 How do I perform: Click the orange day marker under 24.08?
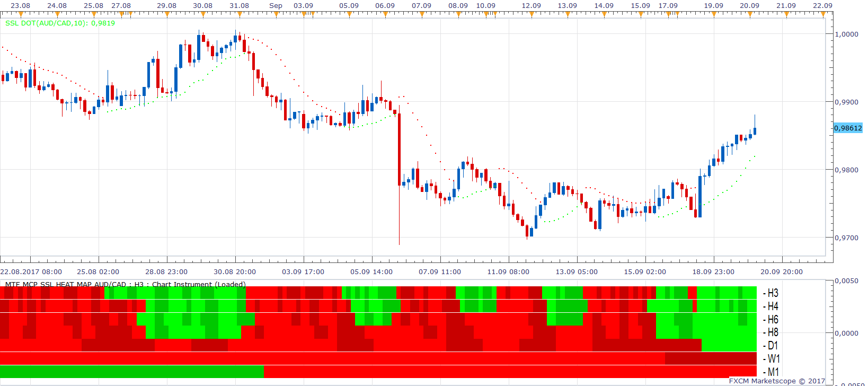coord(57,14)
